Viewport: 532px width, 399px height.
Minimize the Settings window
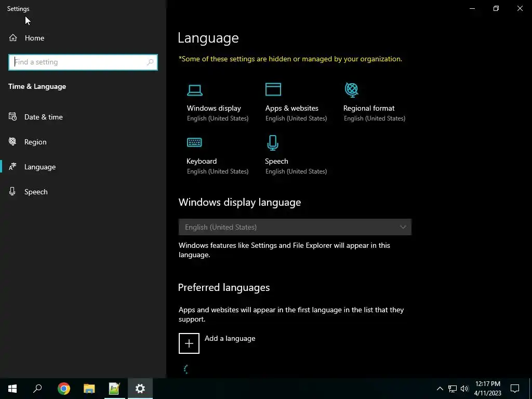472,8
